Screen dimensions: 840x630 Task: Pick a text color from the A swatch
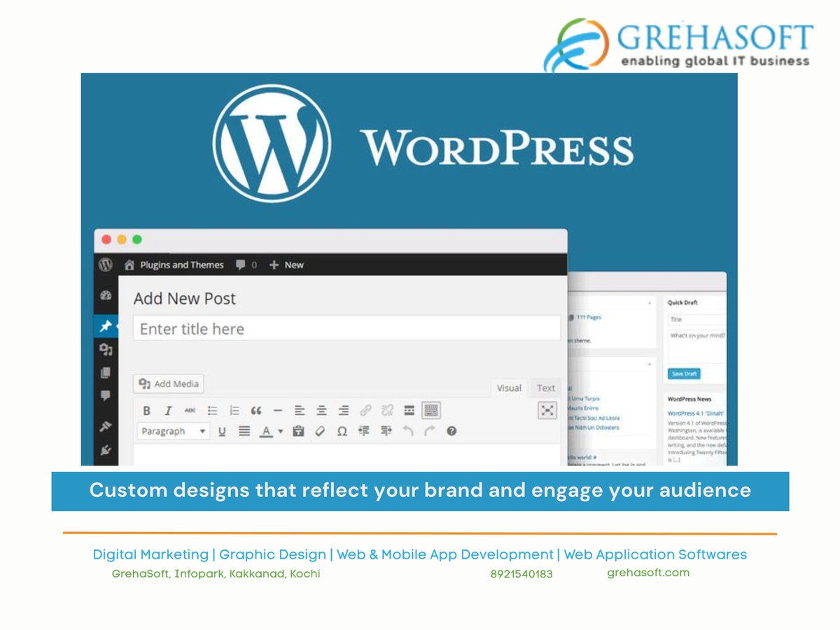[265, 430]
